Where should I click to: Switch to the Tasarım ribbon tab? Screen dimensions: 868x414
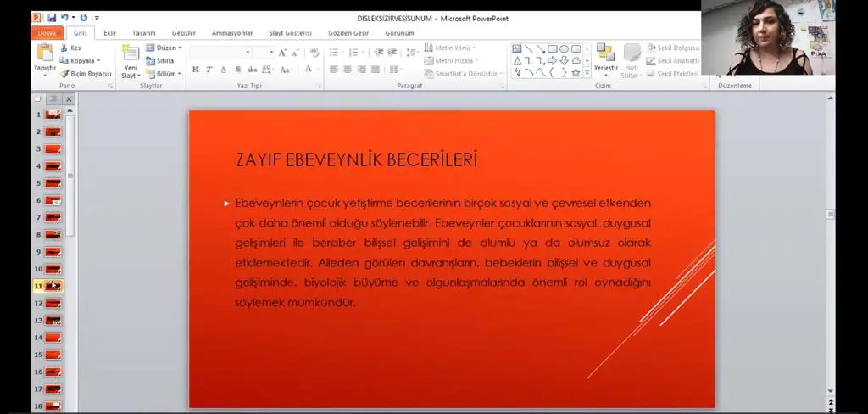tap(144, 33)
